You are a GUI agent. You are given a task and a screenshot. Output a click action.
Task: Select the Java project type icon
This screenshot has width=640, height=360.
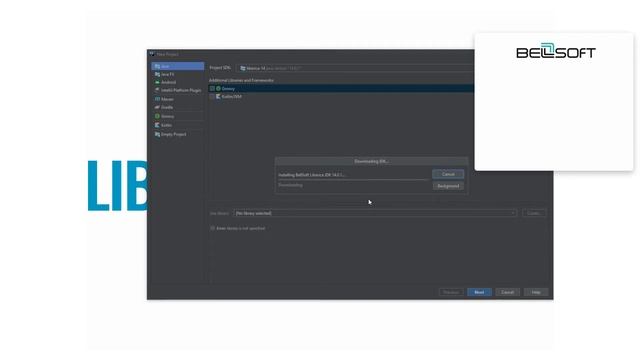tap(158, 67)
